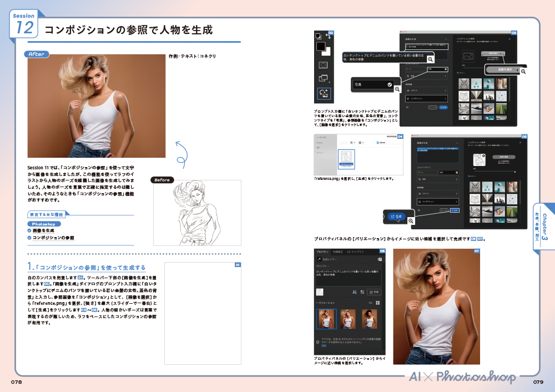This screenshot has height=392, width=555.
Task: Select the Generate Image tool in toolbar
Action: [323, 93]
